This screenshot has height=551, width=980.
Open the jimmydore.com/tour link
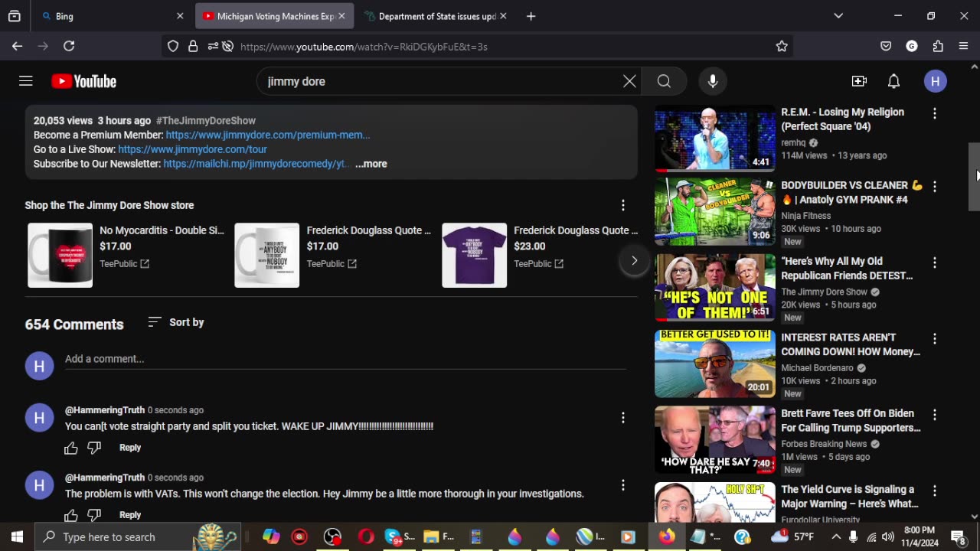pos(193,149)
